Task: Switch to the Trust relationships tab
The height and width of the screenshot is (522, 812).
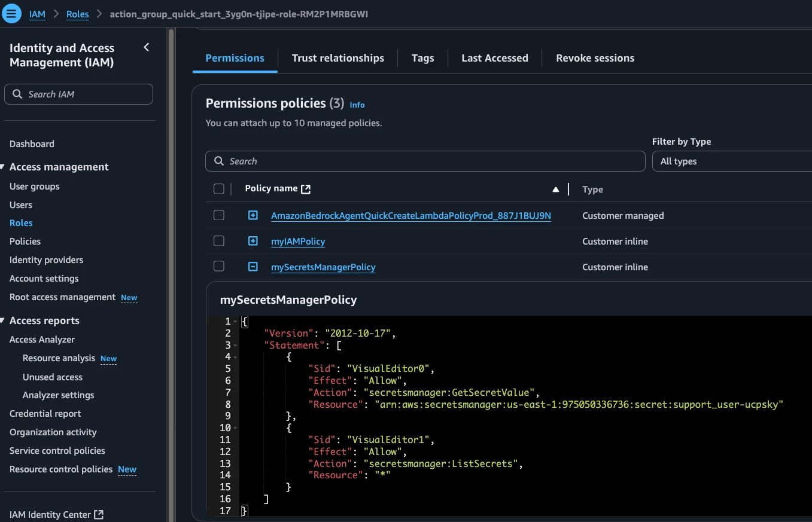Action: [338, 58]
